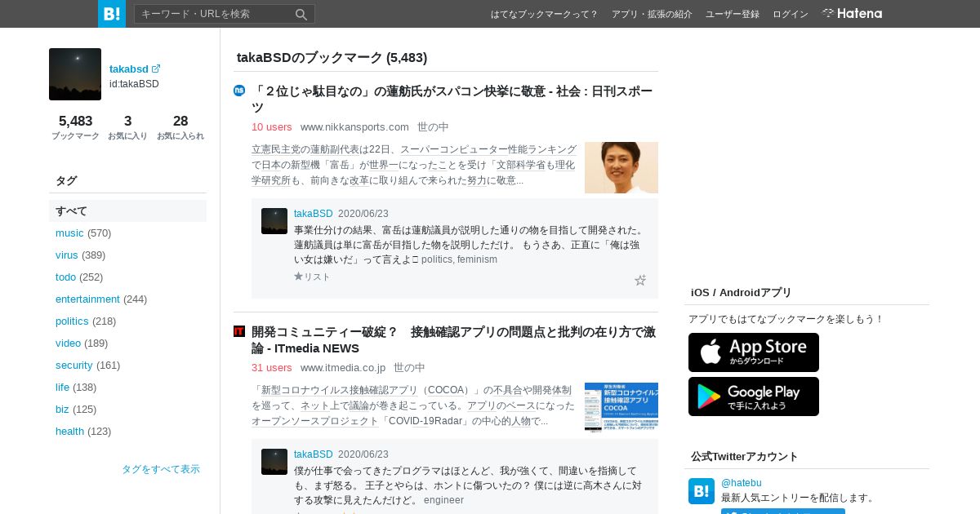
Task: Focus the キーワード・URLを検索 search field
Action: [x=214, y=14]
